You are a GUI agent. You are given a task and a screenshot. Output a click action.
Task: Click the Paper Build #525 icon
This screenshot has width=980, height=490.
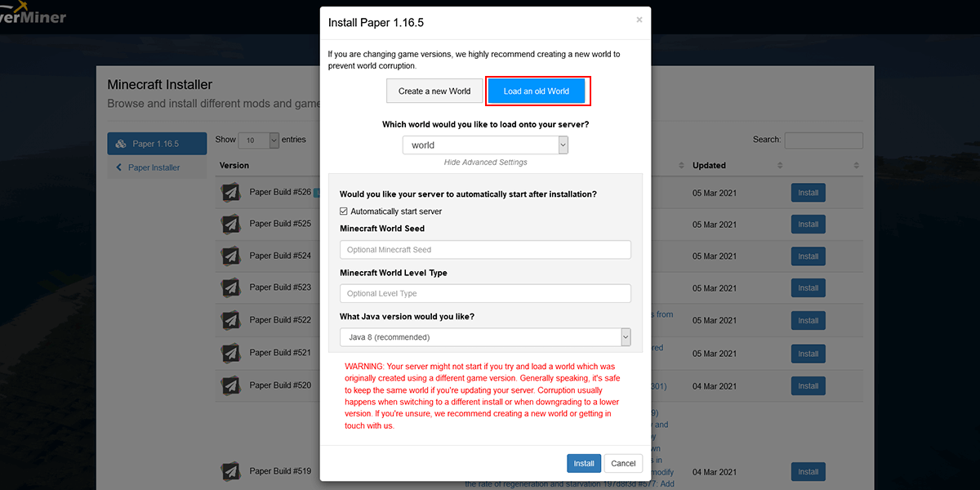[x=229, y=224]
